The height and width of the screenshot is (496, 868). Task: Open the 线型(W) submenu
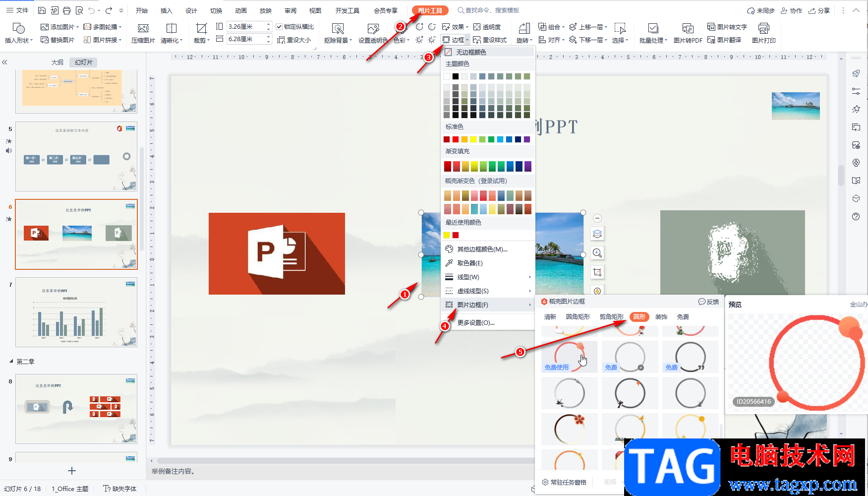click(488, 277)
